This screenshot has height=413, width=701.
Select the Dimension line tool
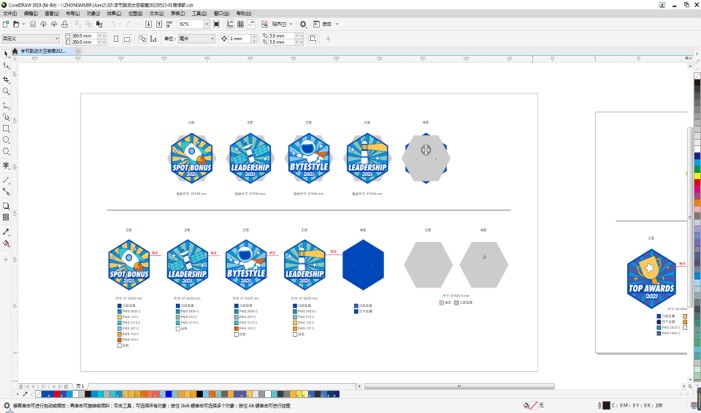tap(6, 180)
